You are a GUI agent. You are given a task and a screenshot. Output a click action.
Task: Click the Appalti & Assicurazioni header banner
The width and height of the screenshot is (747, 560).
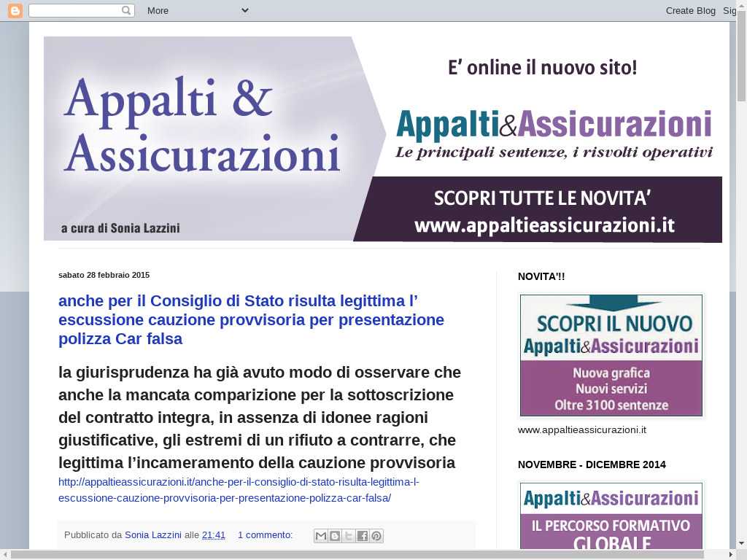(x=382, y=139)
